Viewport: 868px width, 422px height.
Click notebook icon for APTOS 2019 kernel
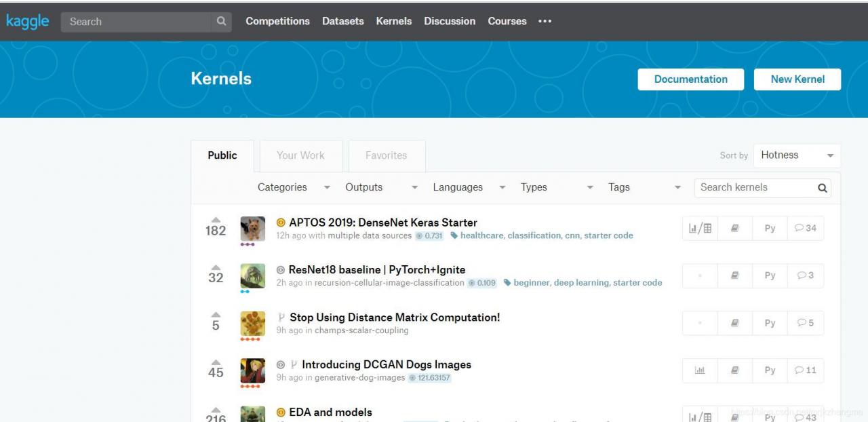[734, 229]
